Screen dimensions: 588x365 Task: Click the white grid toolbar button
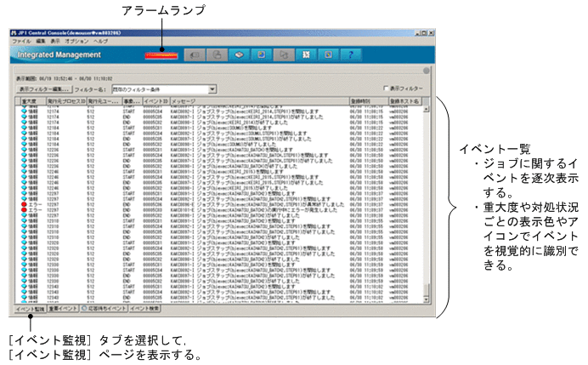click(x=307, y=54)
